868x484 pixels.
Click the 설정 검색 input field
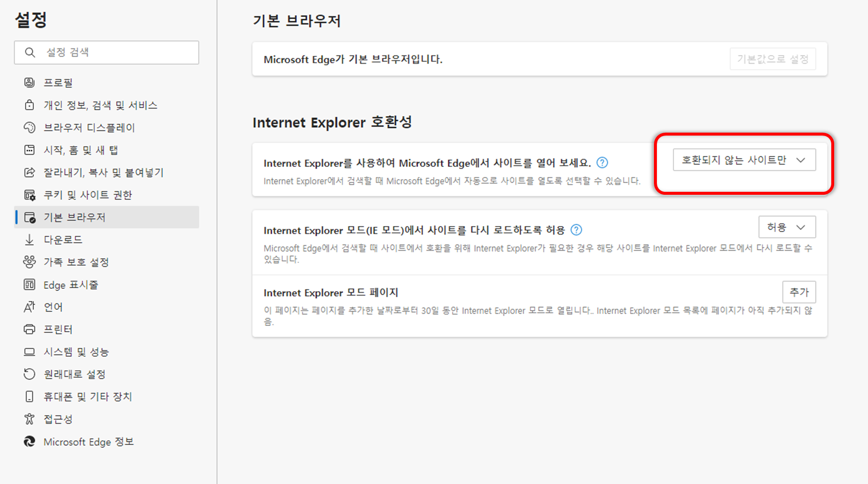click(x=107, y=52)
